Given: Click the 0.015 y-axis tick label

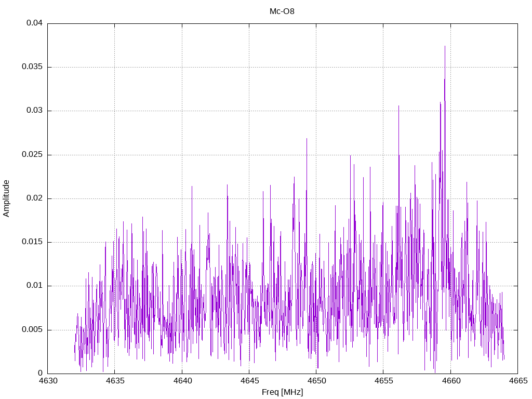Looking at the screenshot, I should [x=32, y=242].
